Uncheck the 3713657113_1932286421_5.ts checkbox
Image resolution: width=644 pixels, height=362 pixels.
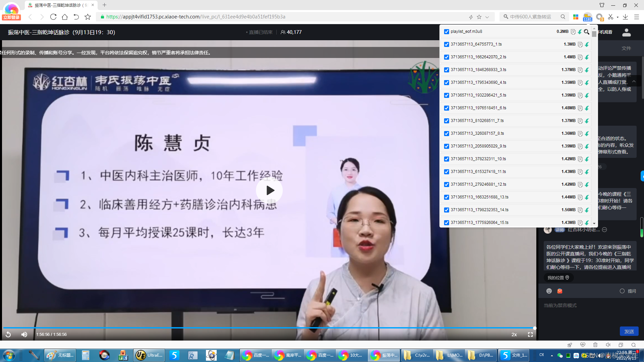[x=446, y=95]
